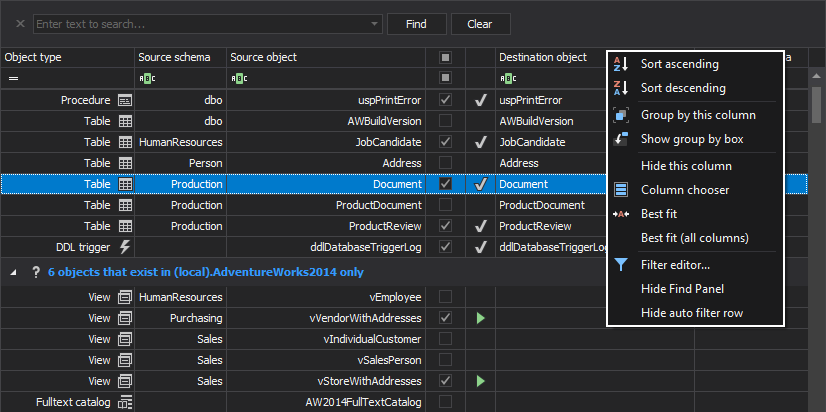Click the checkmark action icon for Document

coord(480,184)
